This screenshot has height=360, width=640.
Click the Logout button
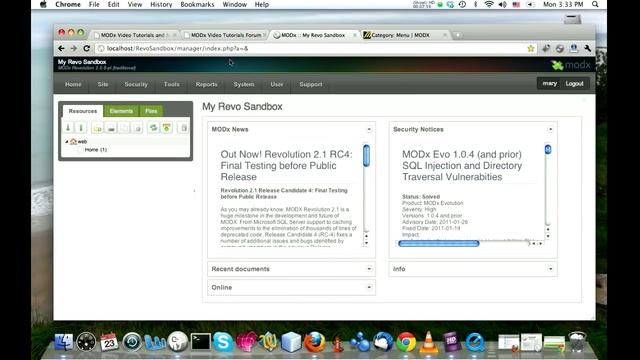click(x=574, y=84)
